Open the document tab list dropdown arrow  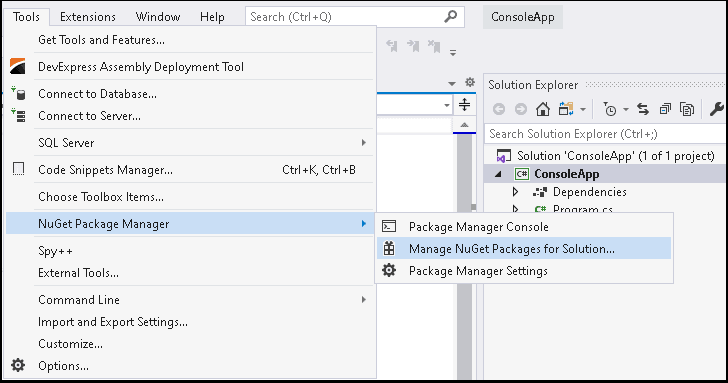point(452,84)
